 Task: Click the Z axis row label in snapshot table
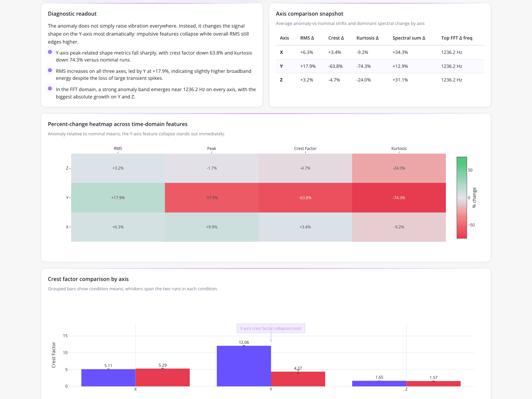(x=281, y=80)
